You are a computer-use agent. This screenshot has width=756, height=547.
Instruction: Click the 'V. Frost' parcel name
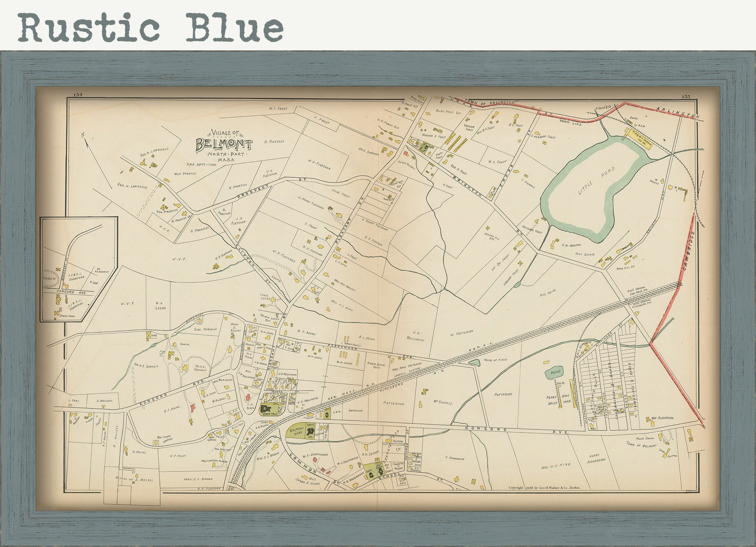(321, 120)
